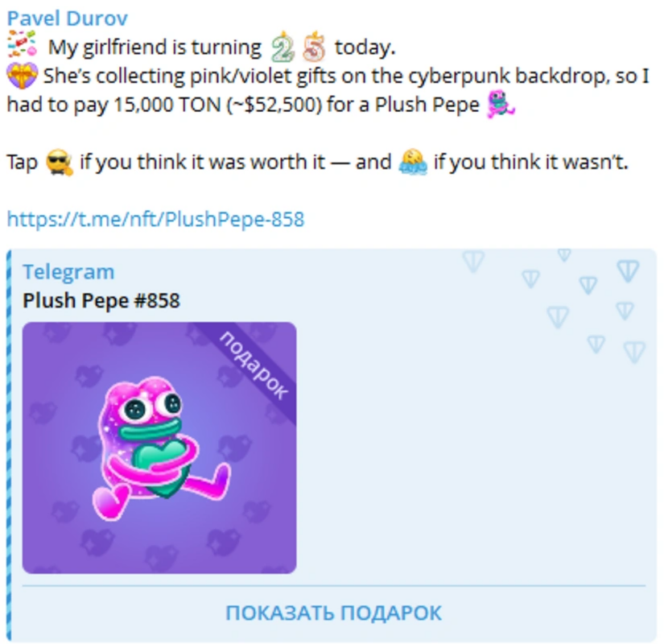Click the Plush Pepe #858 title
The image size is (668, 644).
(101, 300)
